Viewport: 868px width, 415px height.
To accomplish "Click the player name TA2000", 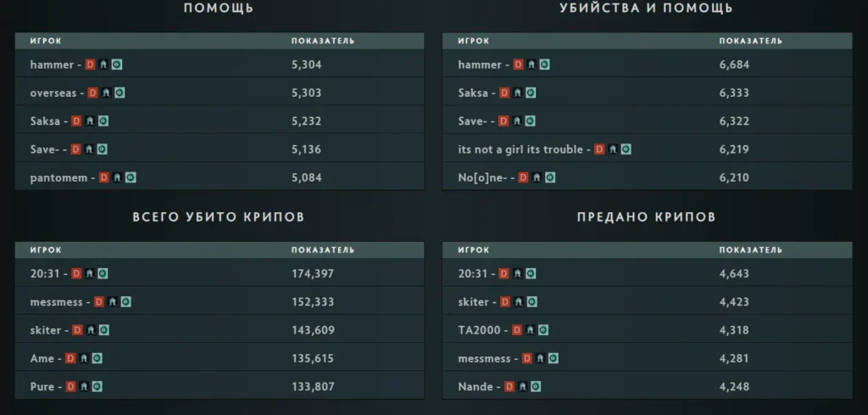I will tap(479, 330).
